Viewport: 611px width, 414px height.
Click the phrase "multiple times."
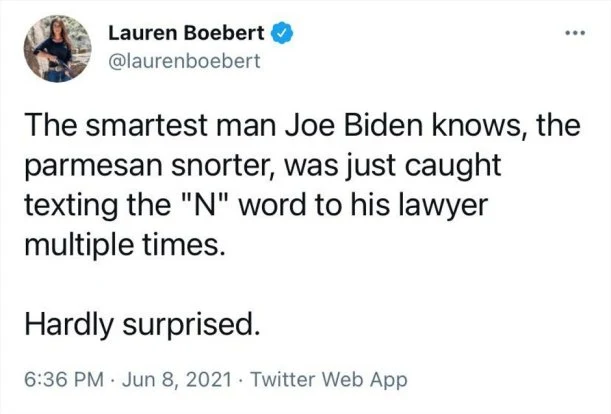(x=125, y=245)
